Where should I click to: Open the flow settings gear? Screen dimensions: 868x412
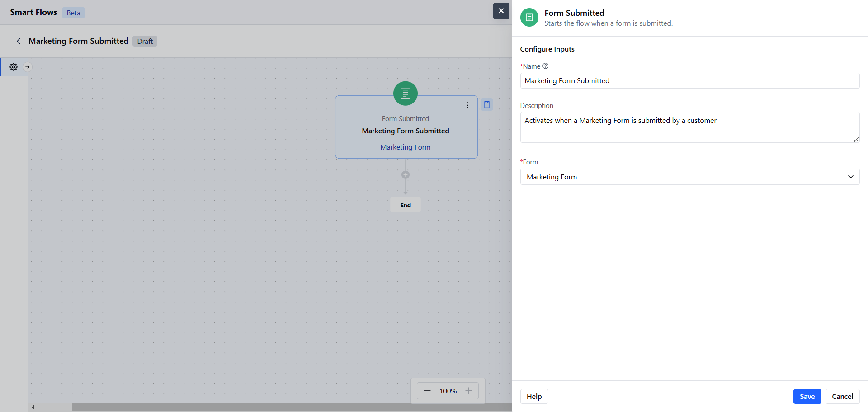(x=14, y=67)
